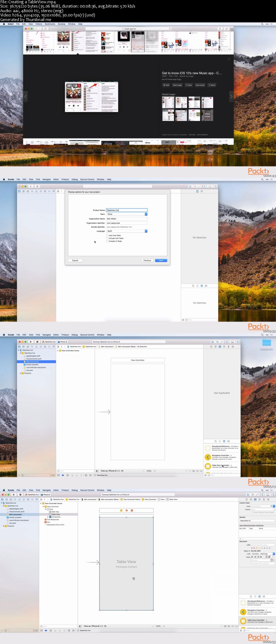Click the Table View Controller library icon in the Table View window
276x644 pixels.
click(x=243, y=621)
